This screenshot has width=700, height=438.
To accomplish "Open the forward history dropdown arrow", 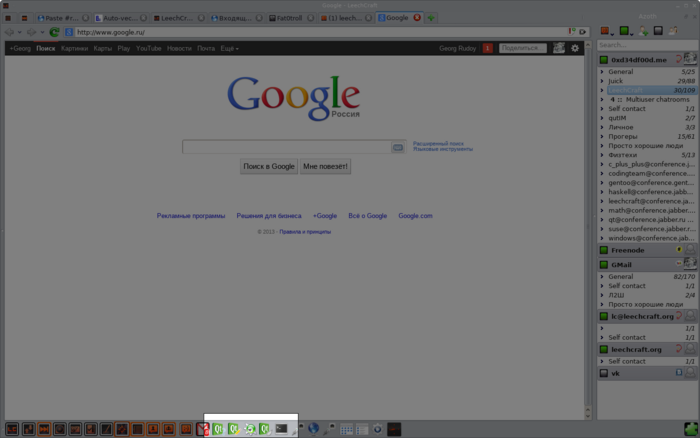I will (x=42, y=32).
